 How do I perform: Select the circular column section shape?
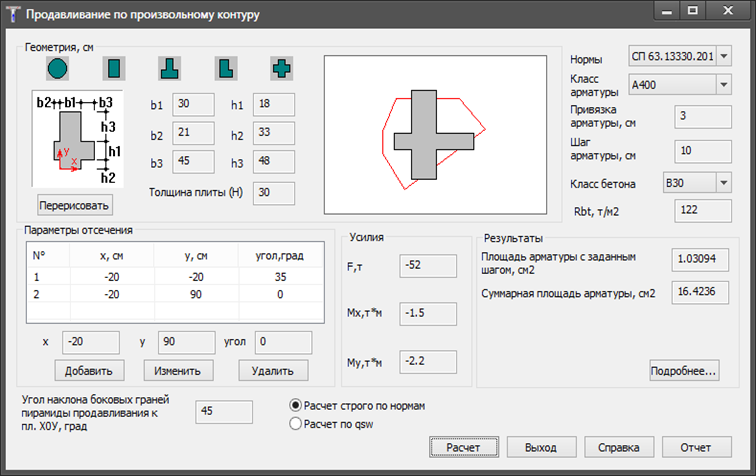tap(58, 68)
